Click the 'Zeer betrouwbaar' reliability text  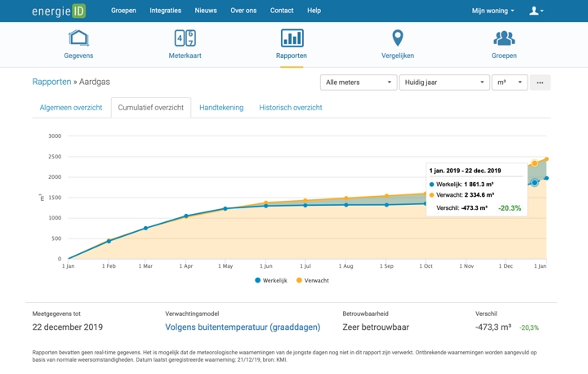click(x=376, y=327)
